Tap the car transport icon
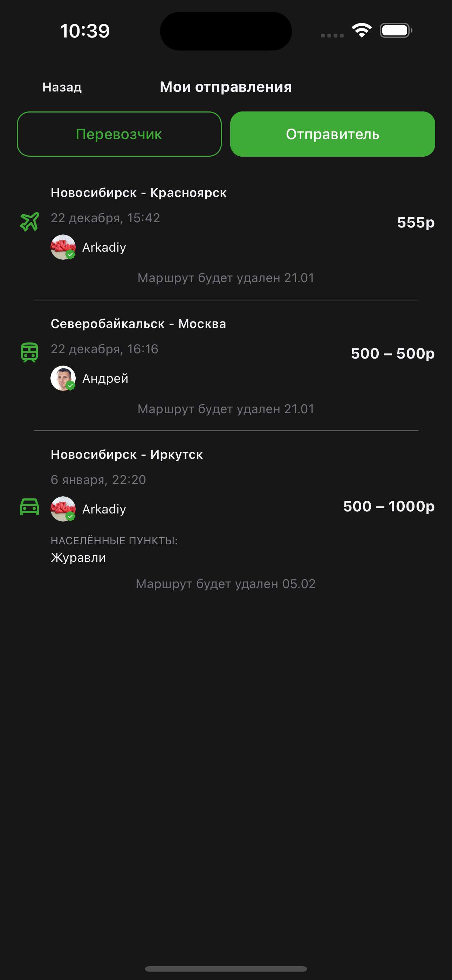This screenshot has height=980, width=452. pos(29,507)
